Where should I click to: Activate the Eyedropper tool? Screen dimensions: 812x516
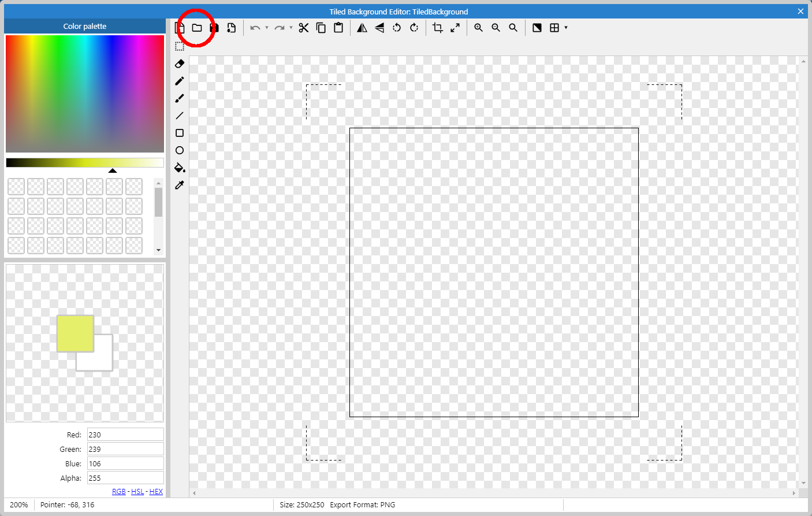tap(179, 185)
